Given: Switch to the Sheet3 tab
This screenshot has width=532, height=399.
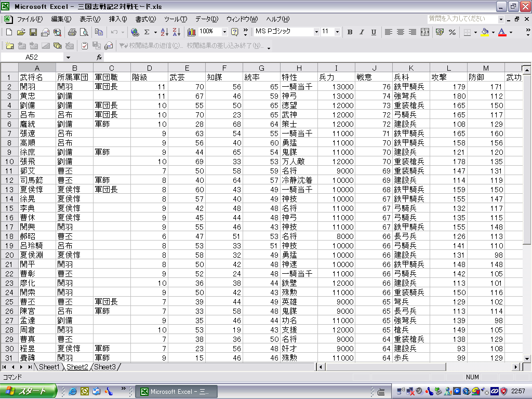Looking at the screenshot, I should click(x=105, y=367).
